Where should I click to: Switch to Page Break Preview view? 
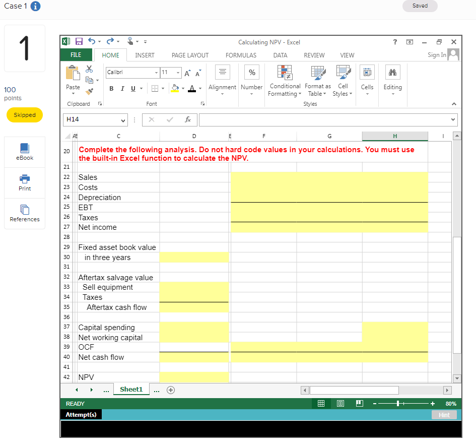tap(359, 403)
